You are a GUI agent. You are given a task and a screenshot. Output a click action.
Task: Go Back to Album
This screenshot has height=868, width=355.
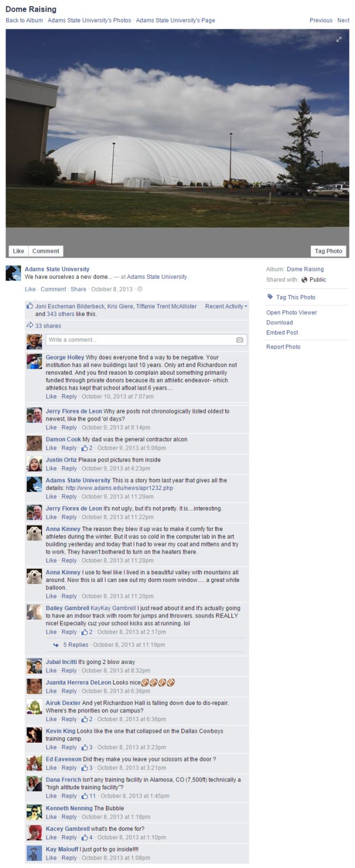coord(24,21)
